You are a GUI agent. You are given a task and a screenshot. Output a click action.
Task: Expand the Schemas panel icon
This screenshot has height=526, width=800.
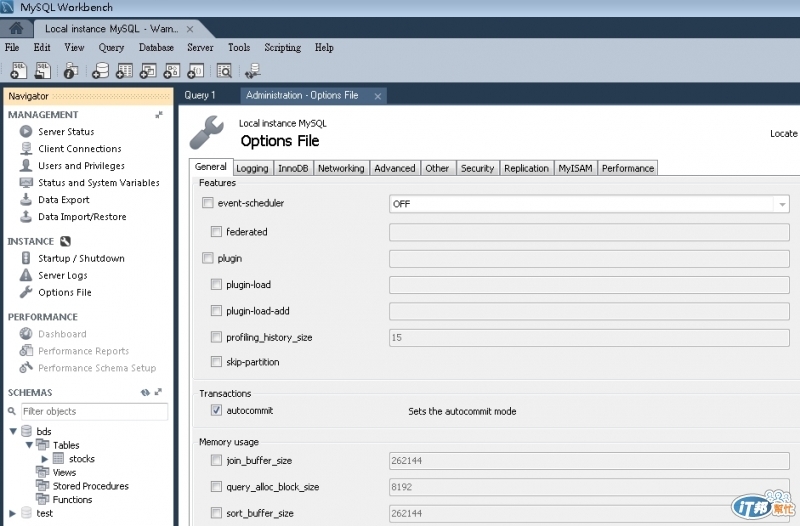[x=158, y=392]
